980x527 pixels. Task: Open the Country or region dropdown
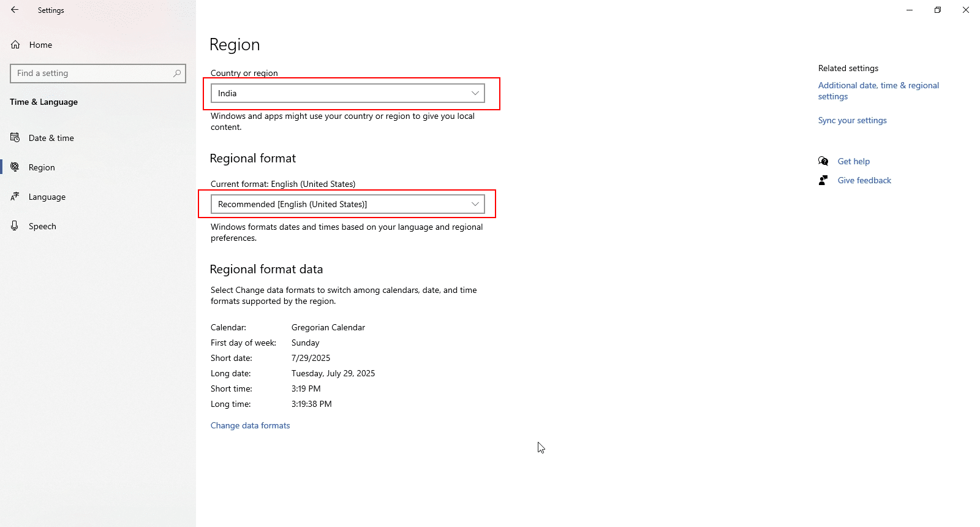348,93
